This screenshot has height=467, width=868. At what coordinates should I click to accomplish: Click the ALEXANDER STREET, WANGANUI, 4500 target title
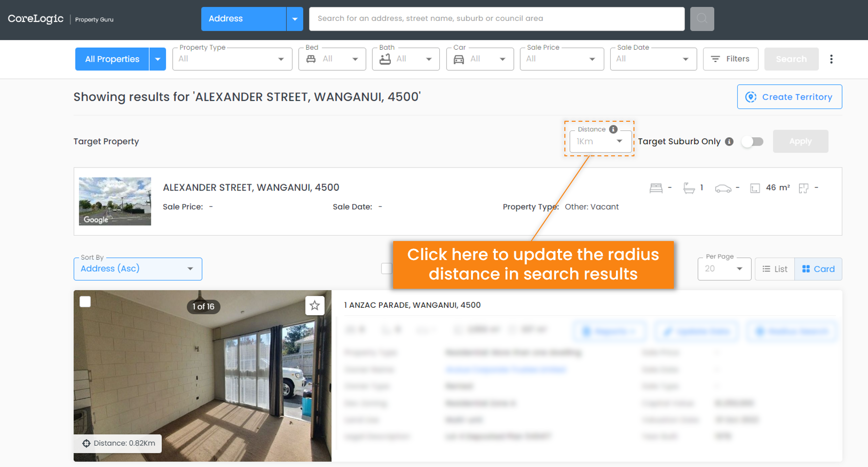(x=251, y=187)
